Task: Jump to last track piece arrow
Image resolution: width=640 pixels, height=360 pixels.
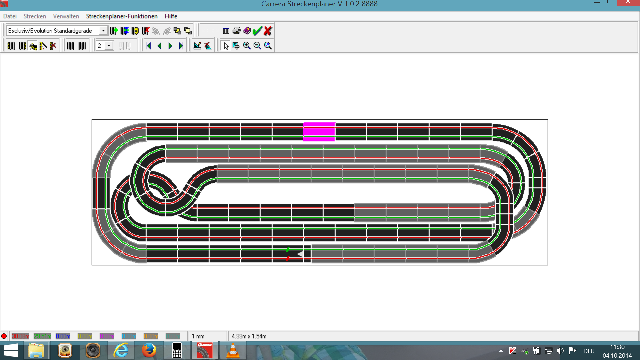Action: [181, 46]
